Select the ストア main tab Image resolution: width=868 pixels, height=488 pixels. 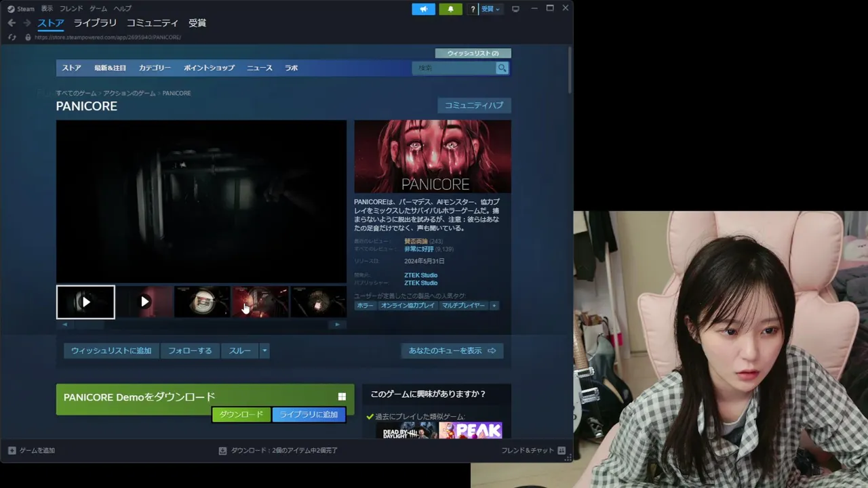coord(51,23)
